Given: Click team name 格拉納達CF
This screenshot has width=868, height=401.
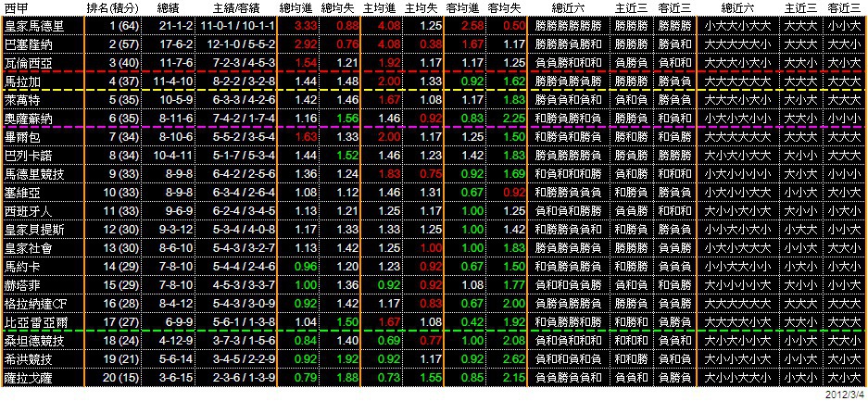Looking at the screenshot, I should click(x=33, y=304).
